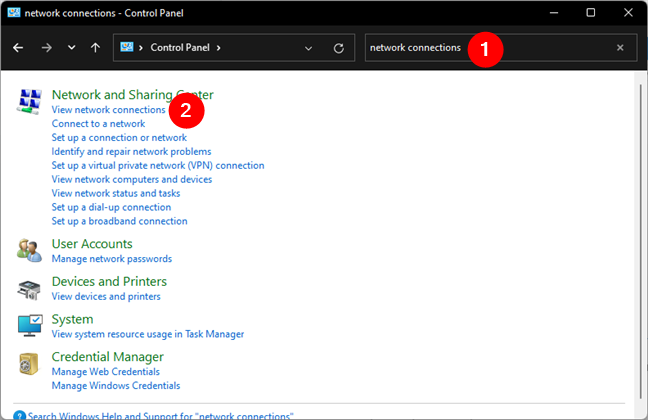Screen dimensions: 648x420
Task: Click the System monitor icon
Action: (x=30, y=325)
